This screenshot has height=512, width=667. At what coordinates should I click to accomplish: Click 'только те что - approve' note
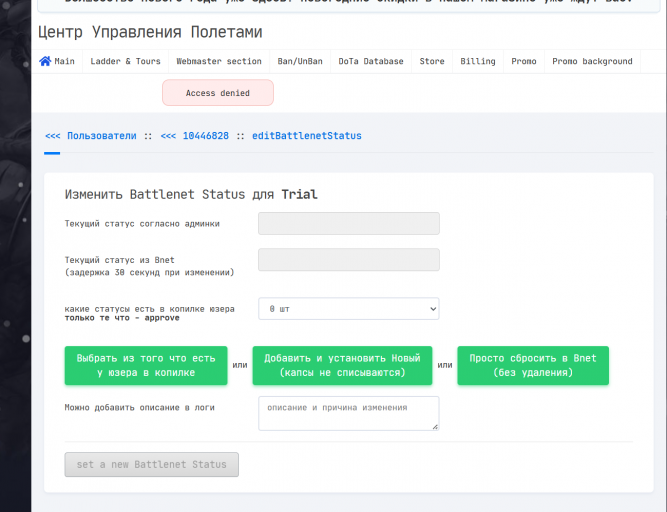click(122, 318)
